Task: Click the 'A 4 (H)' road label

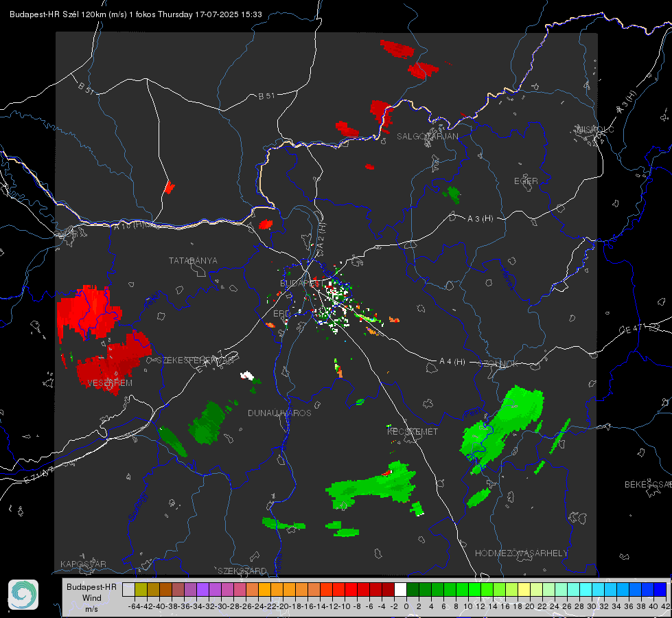Action: tap(452, 362)
